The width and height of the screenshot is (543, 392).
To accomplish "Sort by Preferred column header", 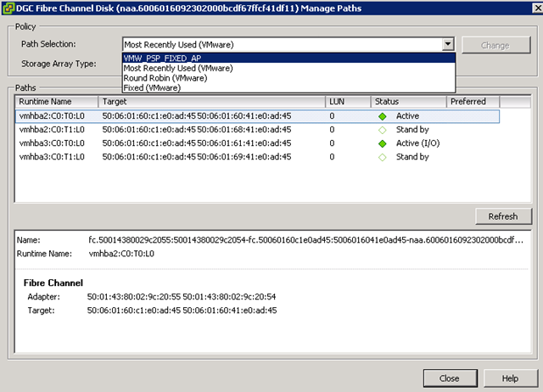I will point(473,102).
